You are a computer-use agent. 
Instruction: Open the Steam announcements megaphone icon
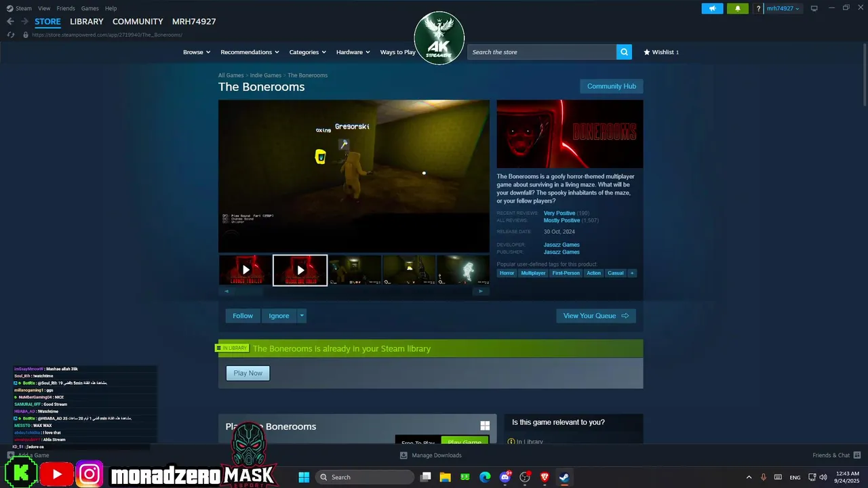[712, 8]
